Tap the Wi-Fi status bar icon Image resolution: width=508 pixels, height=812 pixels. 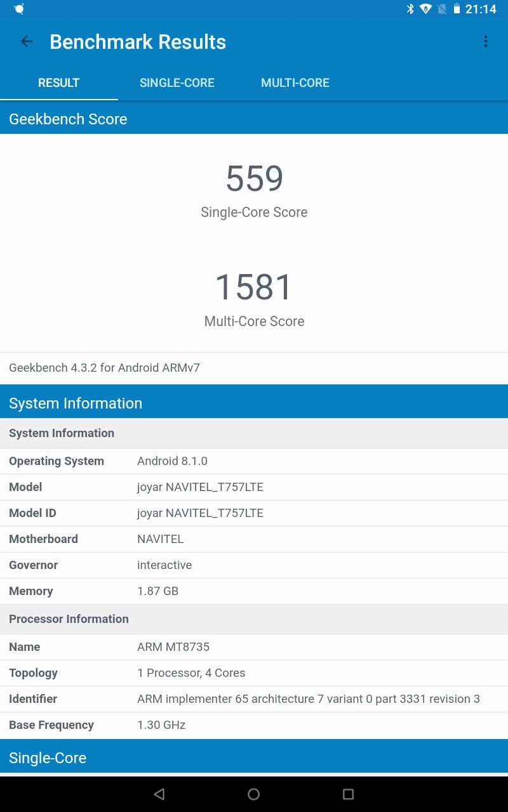pos(425,9)
